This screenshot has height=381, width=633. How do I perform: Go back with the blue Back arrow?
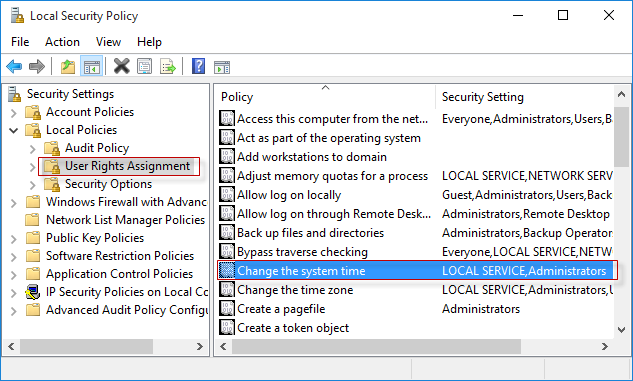point(14,66)
